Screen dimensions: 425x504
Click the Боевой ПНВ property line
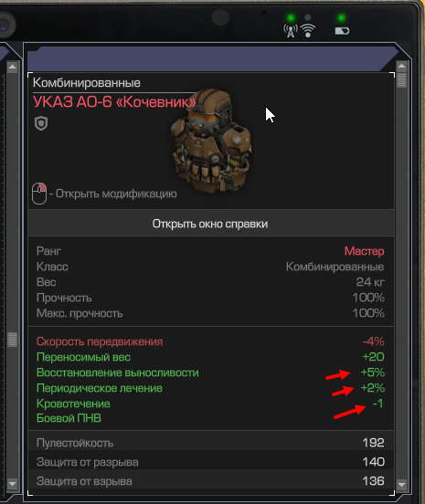pos(69,418)
